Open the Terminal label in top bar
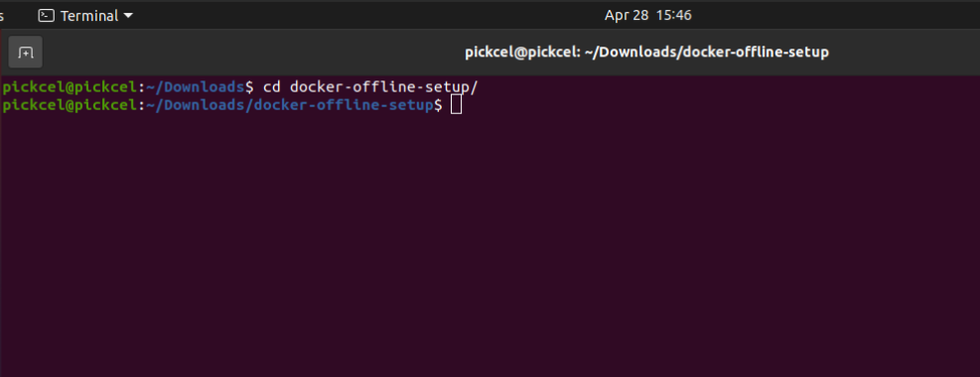The height and width of the screenshot is (377, 980). (x=89, y=16)
